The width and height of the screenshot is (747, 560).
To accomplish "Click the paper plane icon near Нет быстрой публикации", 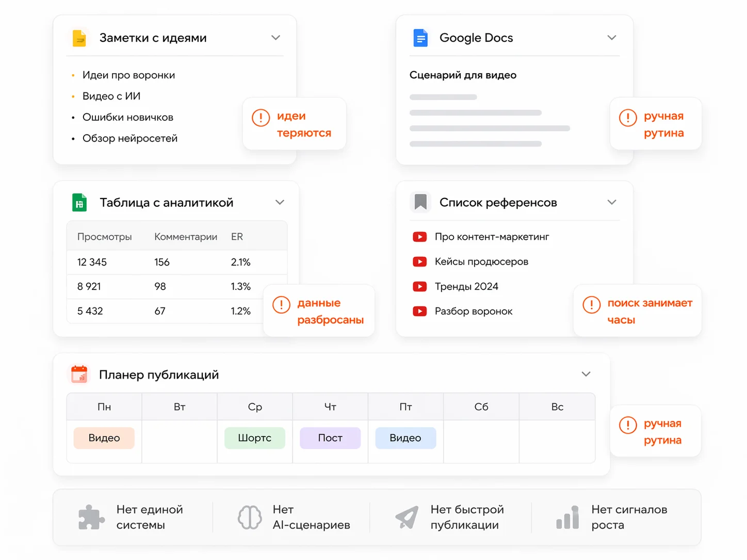I will [407, 517].
